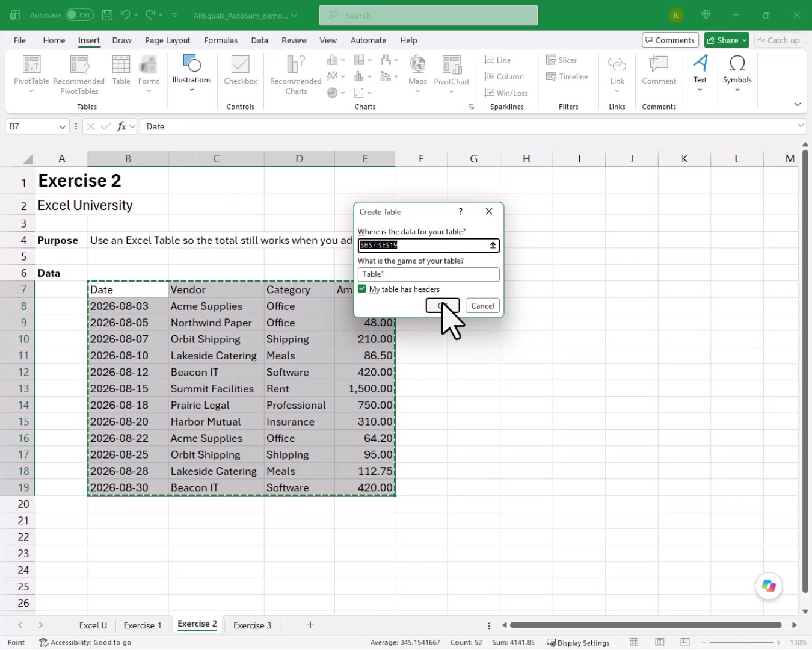
Task: Click the zoom out minus button
Action: [x=704, y=642]
